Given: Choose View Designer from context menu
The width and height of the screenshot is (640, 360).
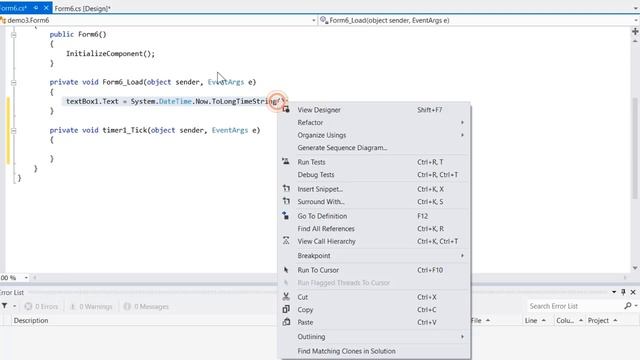Looking at the screenshot, I should click(374, 110).
